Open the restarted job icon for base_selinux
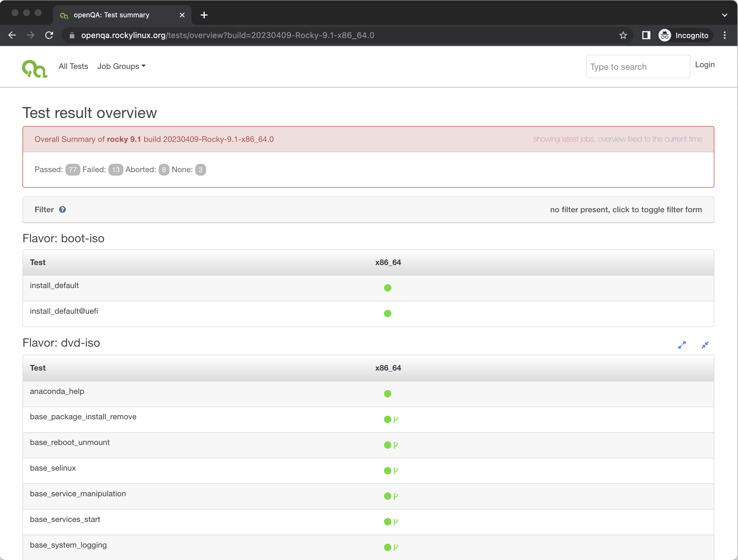 click(396, 471)
